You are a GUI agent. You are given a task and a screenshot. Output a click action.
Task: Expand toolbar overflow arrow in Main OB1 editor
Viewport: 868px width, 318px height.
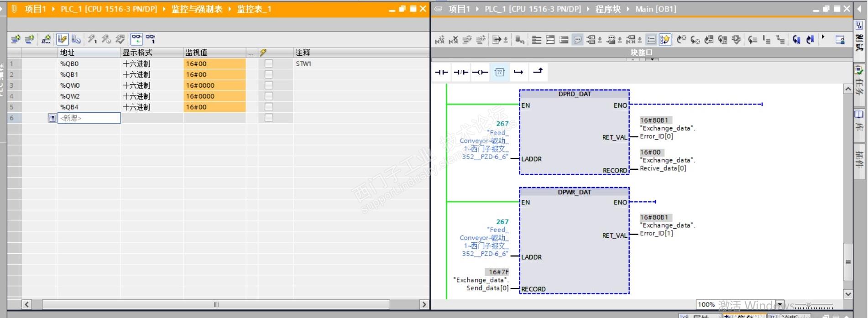tap(823, 37)
